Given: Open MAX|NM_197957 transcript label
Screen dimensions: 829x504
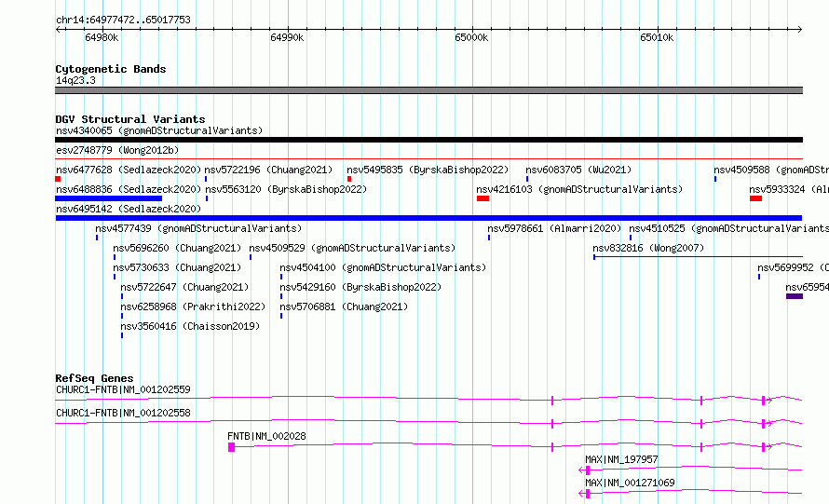Looking at the screenshot, I should pos(622,459).
